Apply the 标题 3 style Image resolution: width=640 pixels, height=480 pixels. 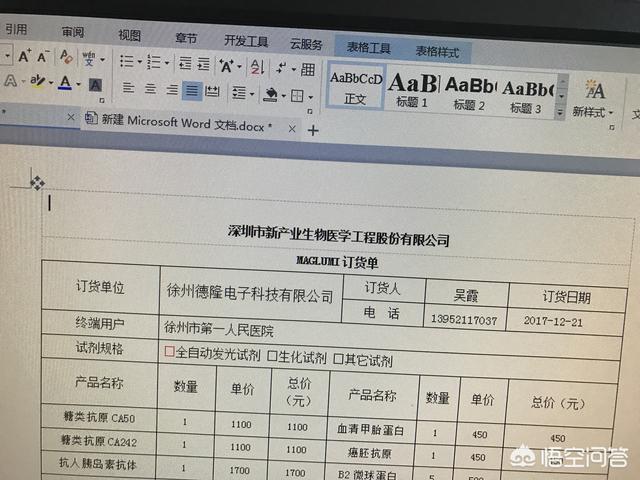[527, 97]
